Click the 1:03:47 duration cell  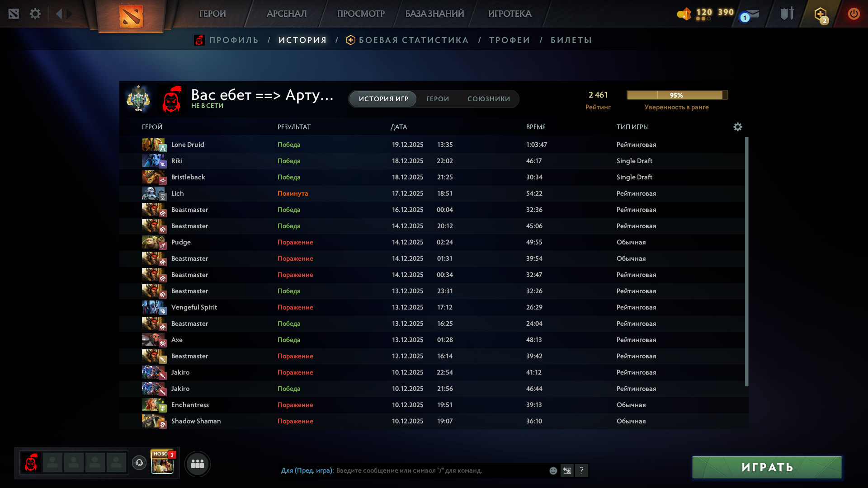tap(537, 145)
